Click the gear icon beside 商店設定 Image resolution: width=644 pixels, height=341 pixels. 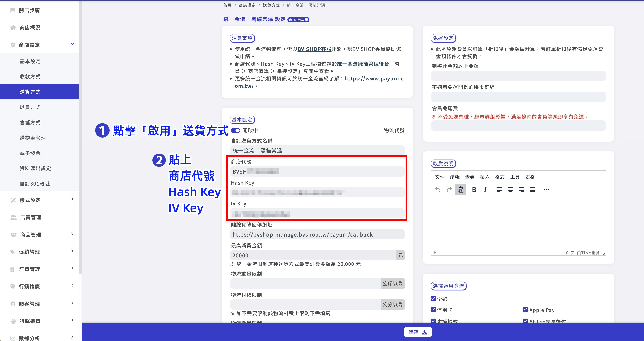13,45
